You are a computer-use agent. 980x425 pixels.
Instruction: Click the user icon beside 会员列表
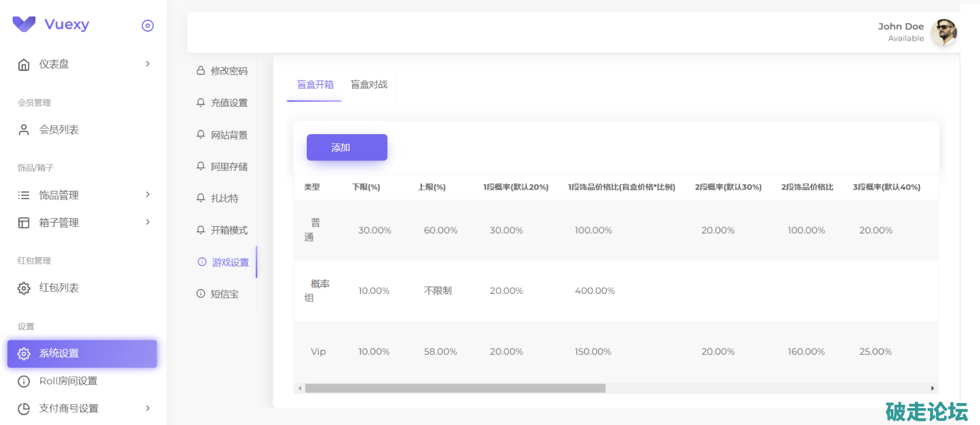click(24, 130)
